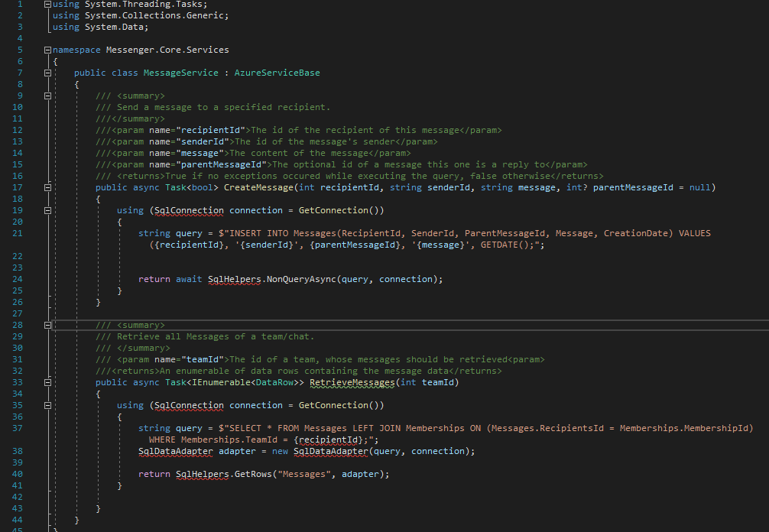This screenshot has height=532, width=769.
Task: Click using System.Threading.Tasks on line 1
Action: 130,4
